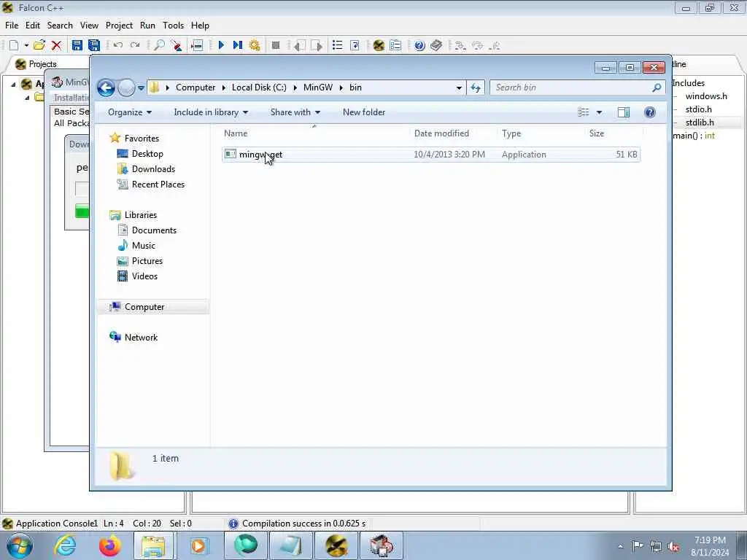
Task: Select Computer in the navigation pane
Action: pyautogui.click(x=153, y=307)
